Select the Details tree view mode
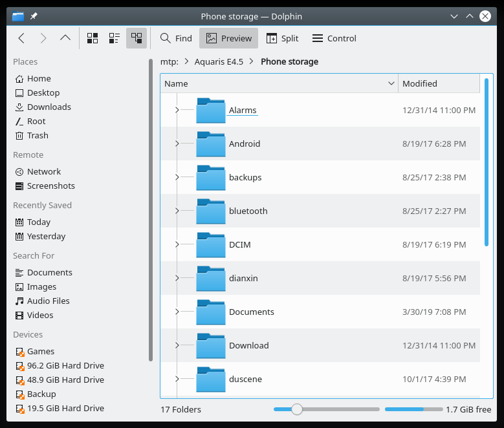Viewport: 504px width, 428px height. click(x=137, y=38)
